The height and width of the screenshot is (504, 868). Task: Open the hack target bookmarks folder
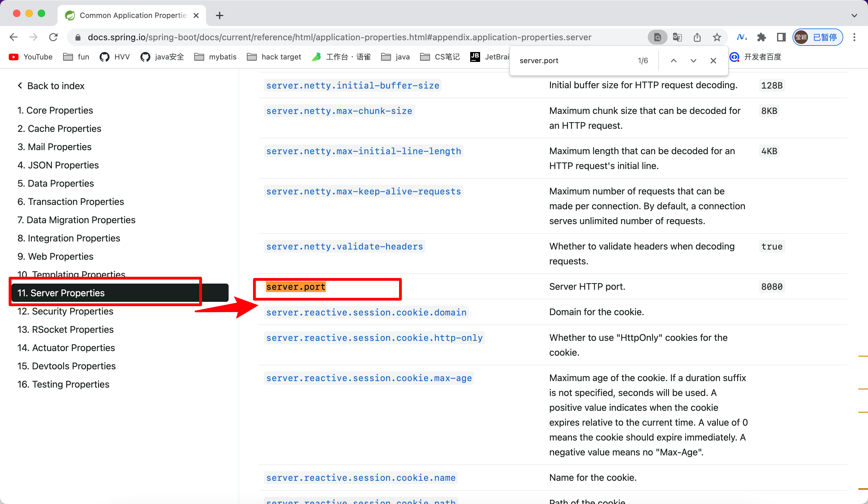[274, 57]
